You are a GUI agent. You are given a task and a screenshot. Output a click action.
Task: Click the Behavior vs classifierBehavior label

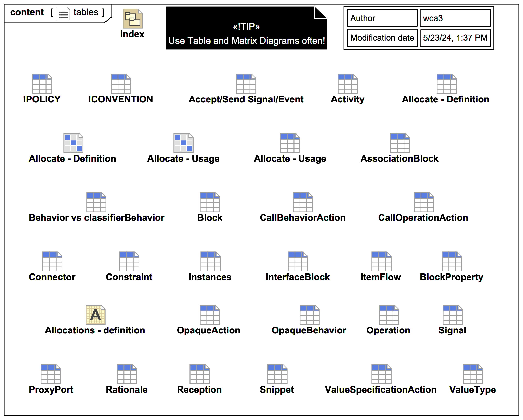[96, 218]
